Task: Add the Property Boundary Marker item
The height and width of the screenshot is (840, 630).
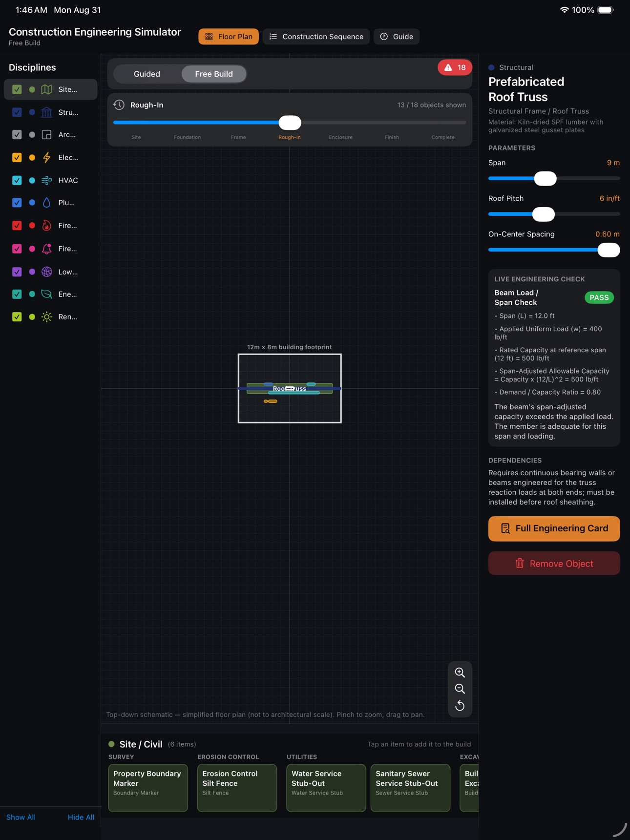Action: click(x=148, y=788)
